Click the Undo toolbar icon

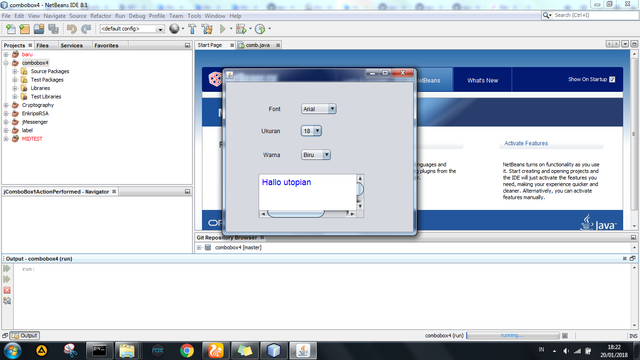[72, 29]
